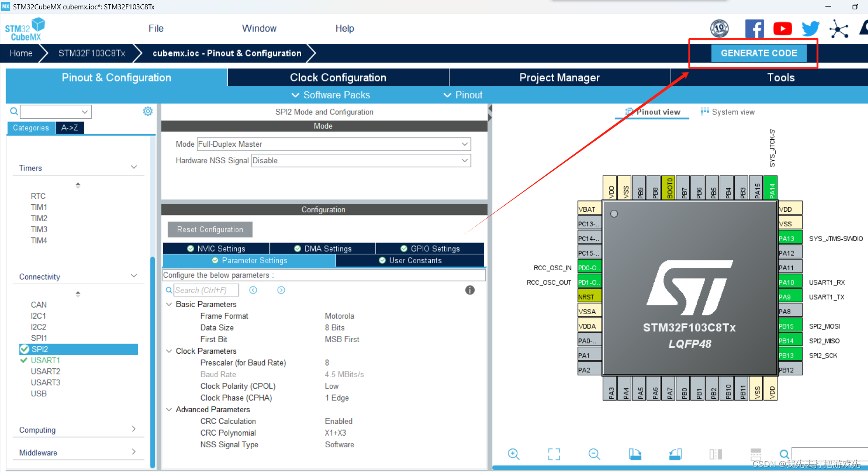Switch to the Tools tab
Viewport: 868px width, 473px height.
click(781, 78)
